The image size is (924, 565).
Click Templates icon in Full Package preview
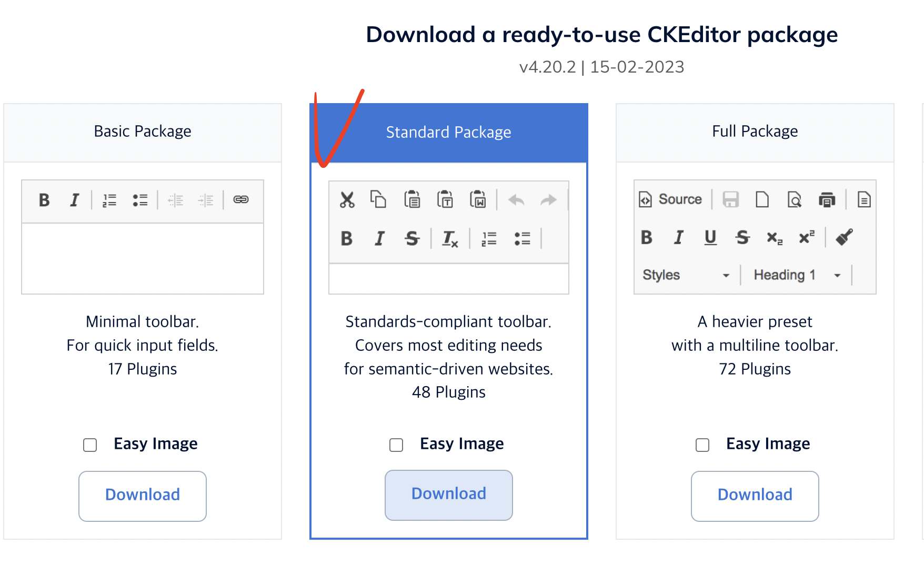(864, 199)
